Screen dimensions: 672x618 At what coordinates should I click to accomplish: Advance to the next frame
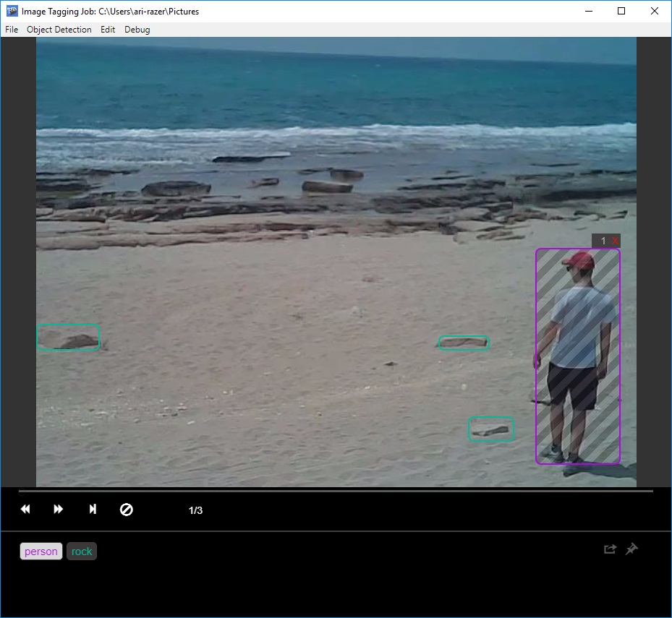click(x=59, y=510)
